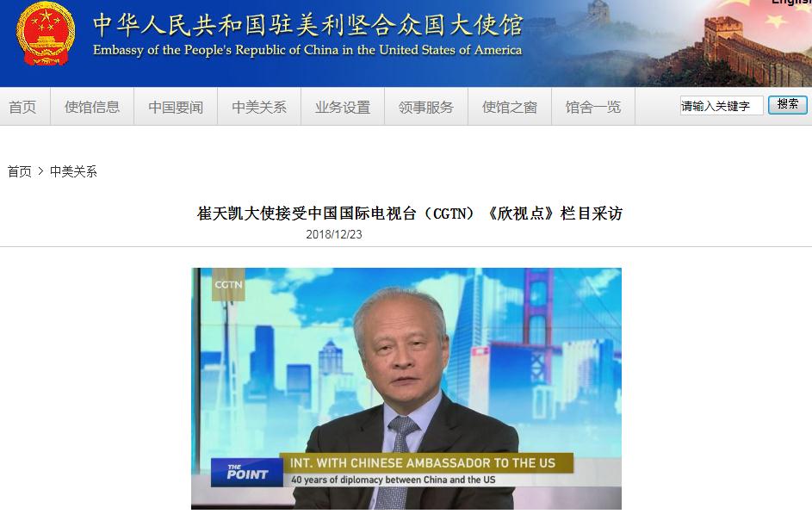Click The Point logo in the image
The height and width of the screenshot is (514, 812).
[x=247, y=472]
